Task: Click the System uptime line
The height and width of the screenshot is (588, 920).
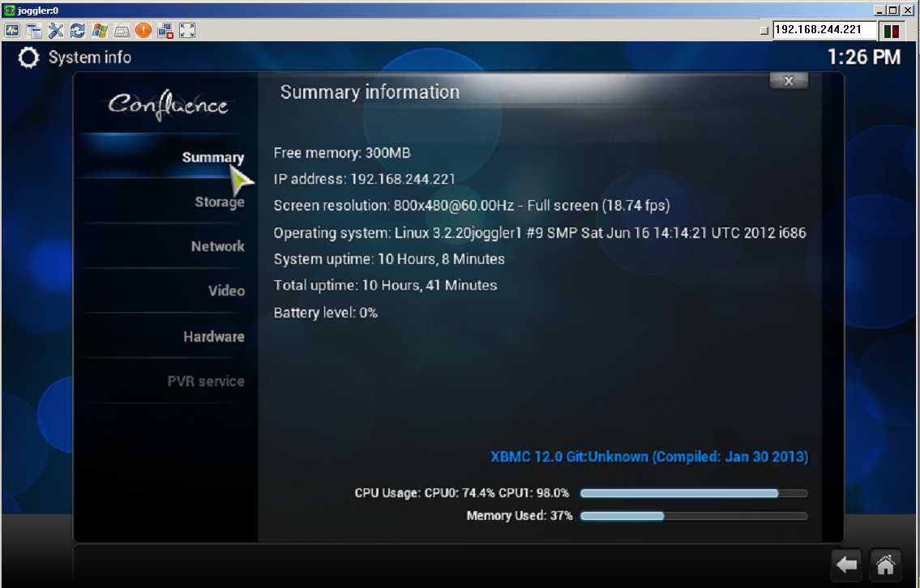Action: click(389, 258)
